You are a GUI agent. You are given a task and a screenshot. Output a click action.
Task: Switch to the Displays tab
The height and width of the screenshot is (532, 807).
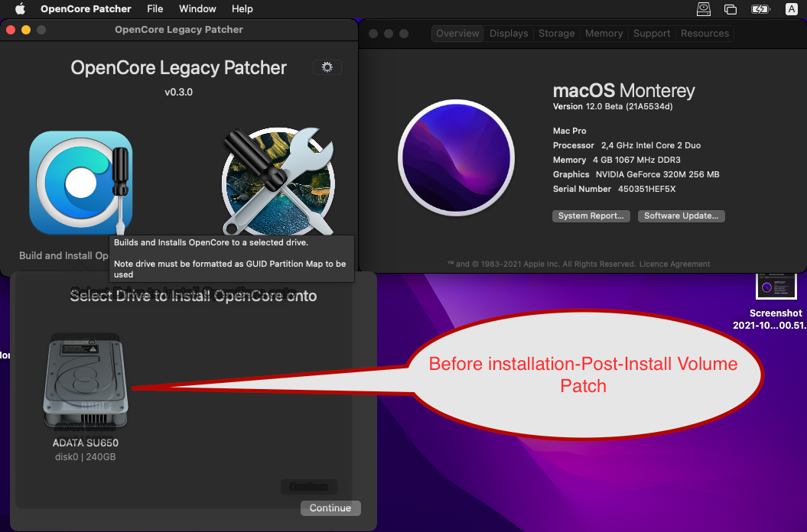509,34
